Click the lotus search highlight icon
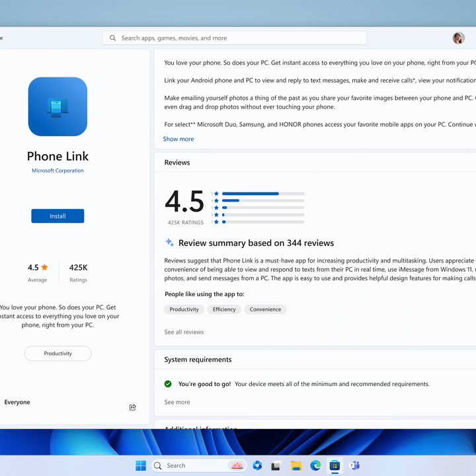The height and width of the screenshot is (476, 476). pyautogui.click(x=237, y=465)
